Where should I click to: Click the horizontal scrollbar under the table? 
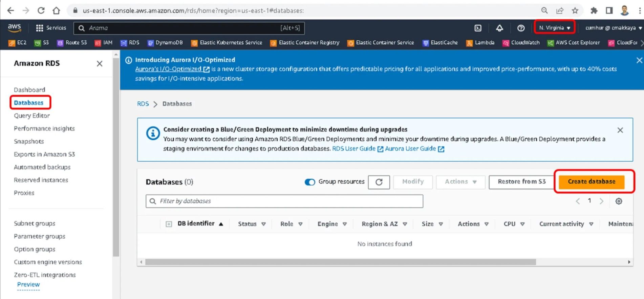coord(340,262)
